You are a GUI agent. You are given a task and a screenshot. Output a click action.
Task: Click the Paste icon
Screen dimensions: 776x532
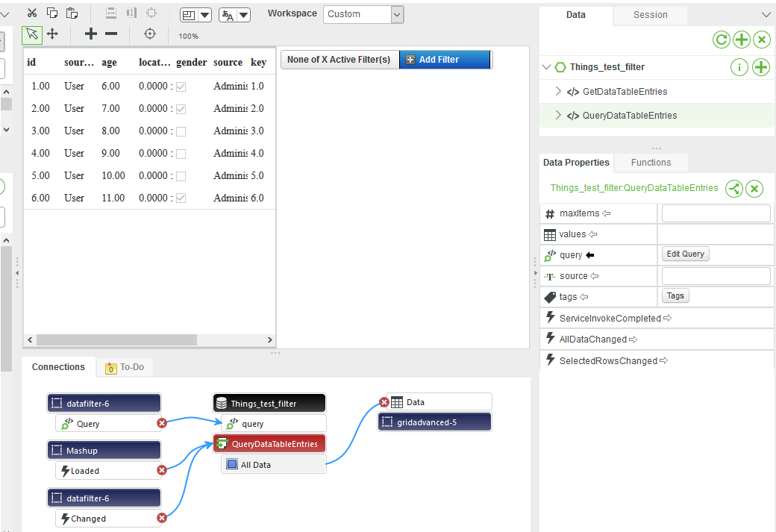coord(72,12)
